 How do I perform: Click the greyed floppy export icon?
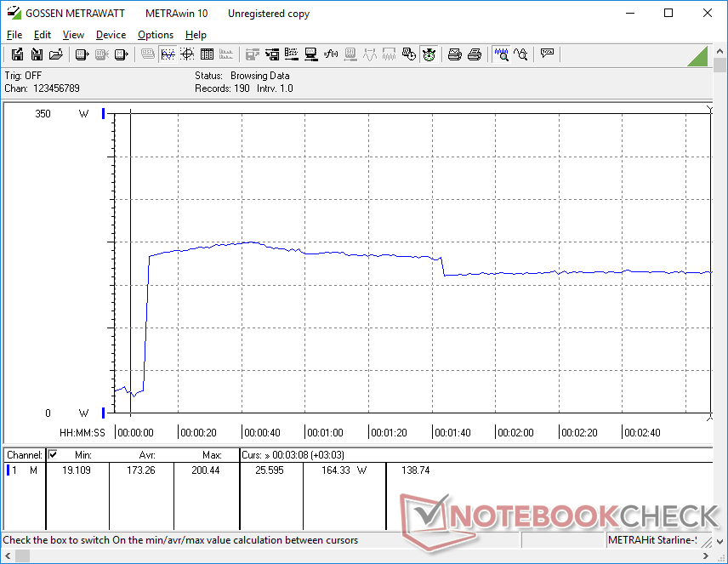pos(252,54)
